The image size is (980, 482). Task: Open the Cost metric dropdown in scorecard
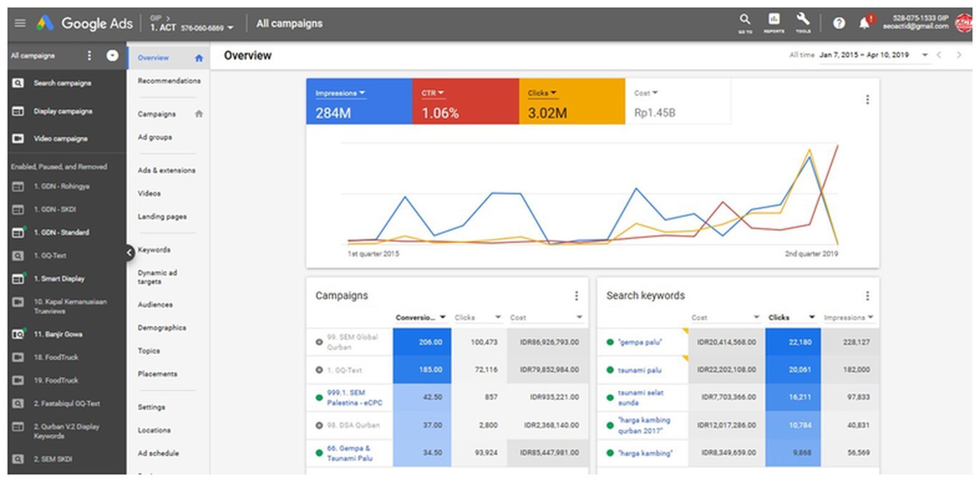tap(646, 93)
